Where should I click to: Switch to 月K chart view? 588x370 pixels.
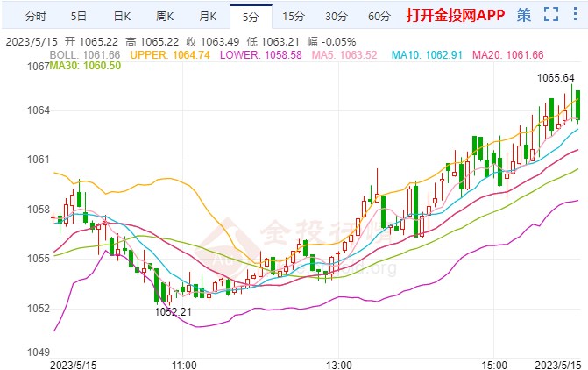point(209,17)
